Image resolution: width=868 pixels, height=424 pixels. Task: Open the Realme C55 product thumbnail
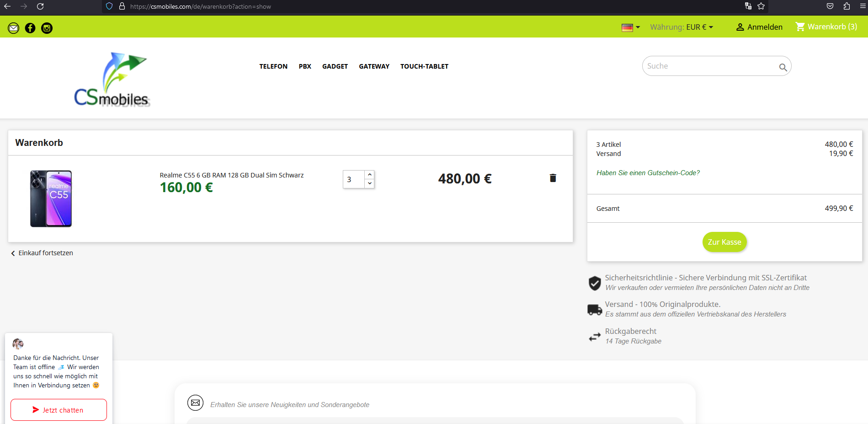[51, 199]
